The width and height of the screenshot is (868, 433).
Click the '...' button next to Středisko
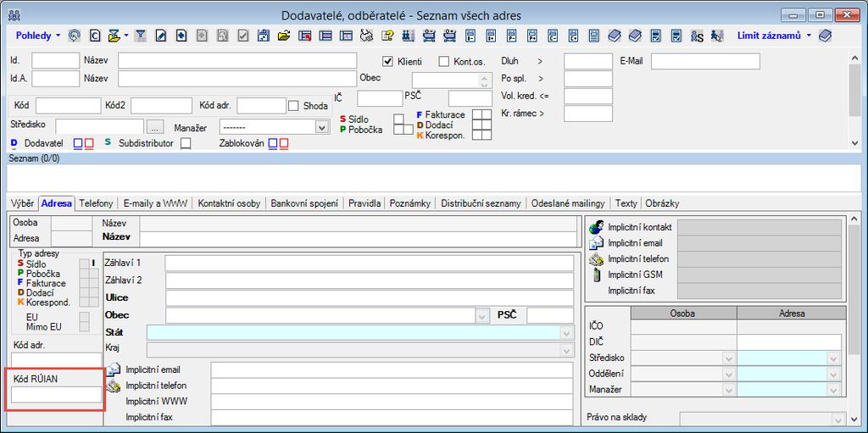point(154,127)
